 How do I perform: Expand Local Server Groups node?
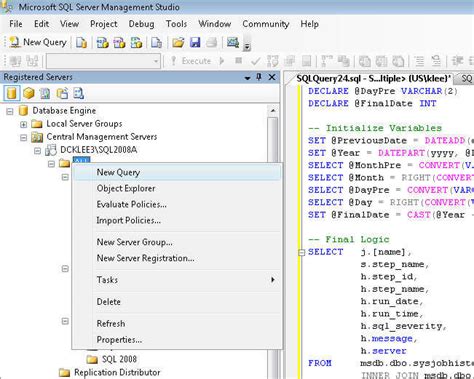(x=23, y=124)
